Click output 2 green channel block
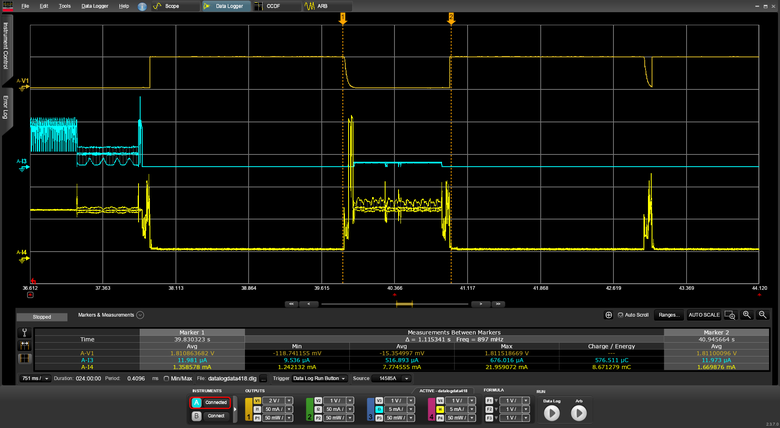Image resolution: width=780 pixels, height=428 pixels. [309, 410]
